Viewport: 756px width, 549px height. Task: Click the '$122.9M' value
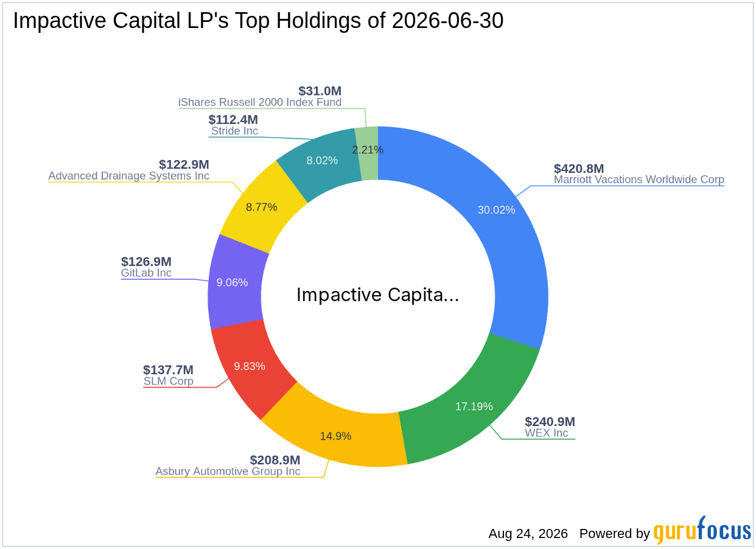tap(184, 165)
